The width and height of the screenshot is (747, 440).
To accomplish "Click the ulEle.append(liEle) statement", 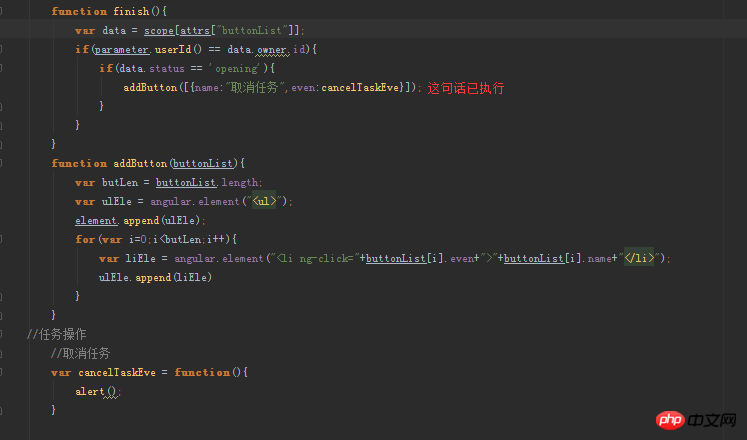I will click(155, 278).
